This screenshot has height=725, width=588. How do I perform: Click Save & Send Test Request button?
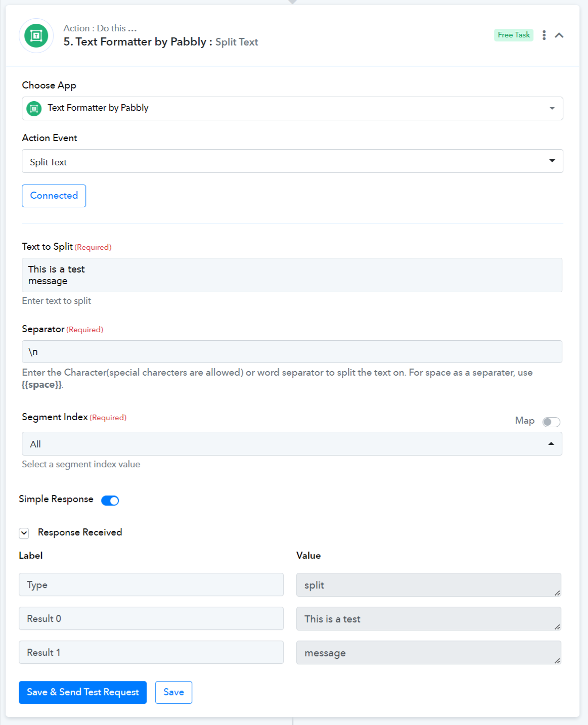tap(82, 692)
